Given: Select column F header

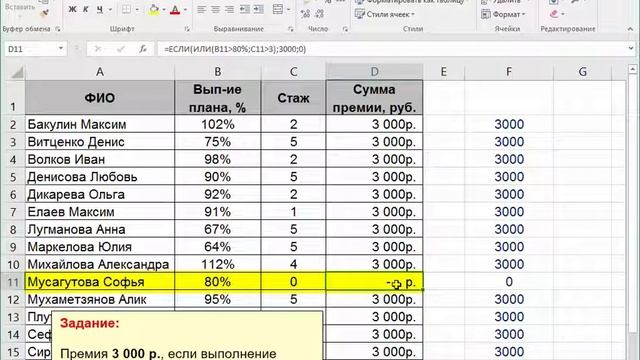Looking at the screenshot, I should coord(509,72).
